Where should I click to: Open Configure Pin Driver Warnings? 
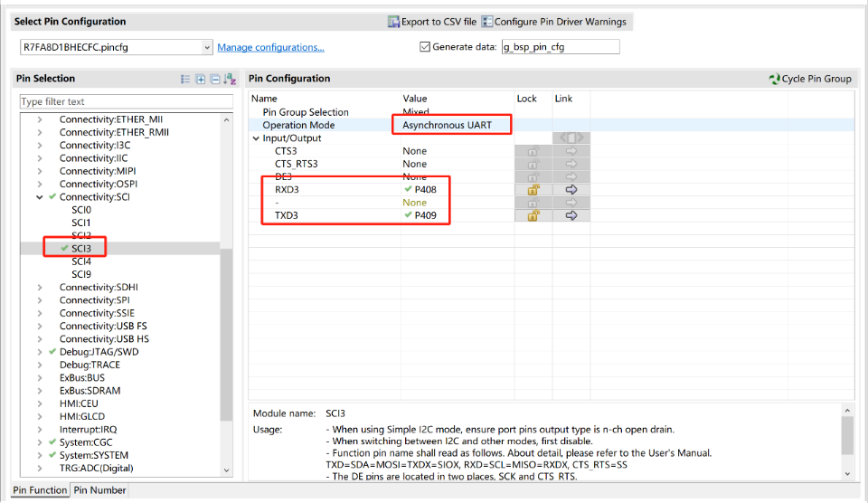click(x=554, y=22)
